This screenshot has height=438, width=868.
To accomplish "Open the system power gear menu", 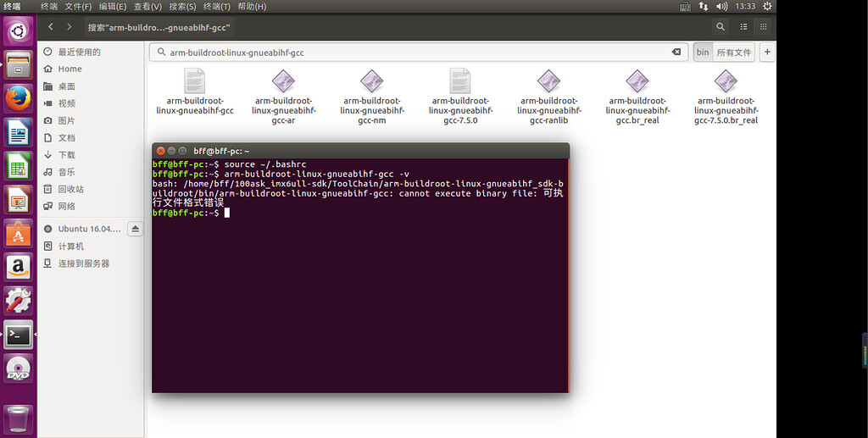I will (767, 6).
